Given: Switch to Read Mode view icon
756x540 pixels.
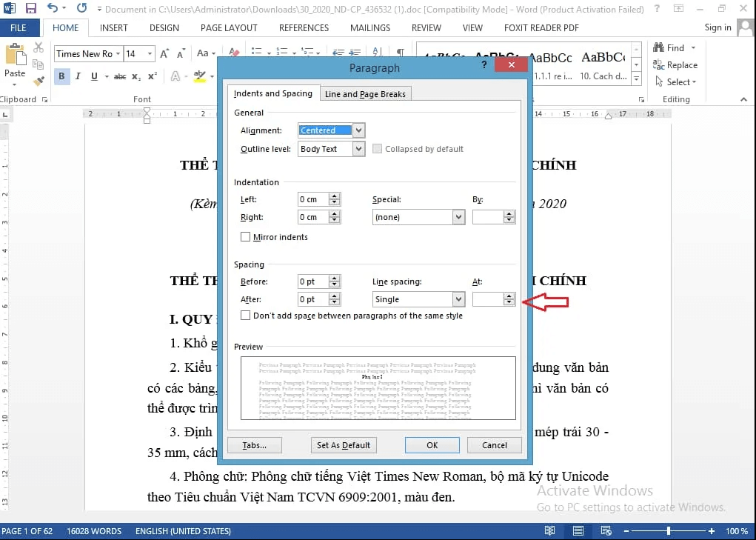Looking at the screenshot, I should pyautogui.click(x=549, y=531).
